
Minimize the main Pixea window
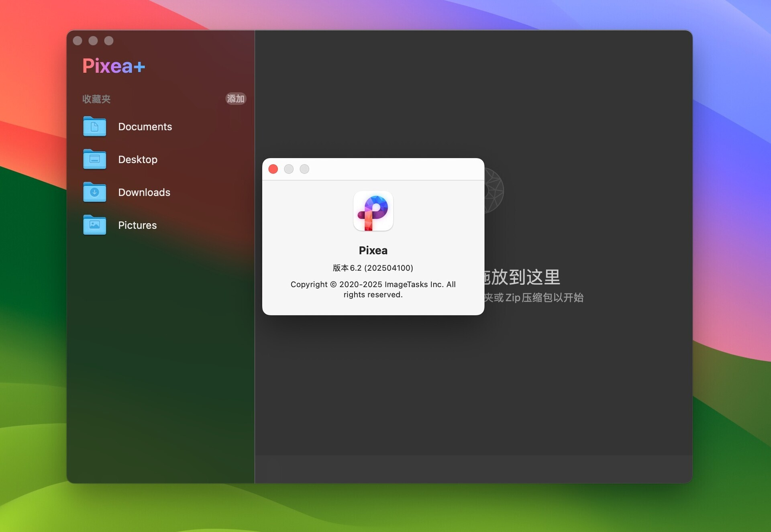[x=93, y=41]
